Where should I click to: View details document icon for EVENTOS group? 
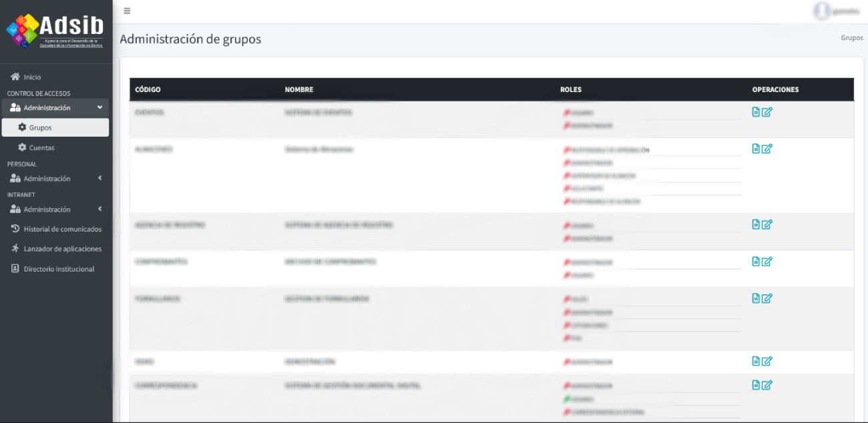click(x=756, y=112)
